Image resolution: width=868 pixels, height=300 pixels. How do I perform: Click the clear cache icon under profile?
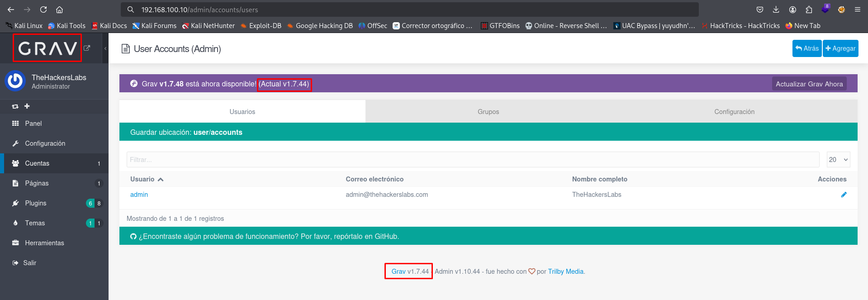click(15, 106)
